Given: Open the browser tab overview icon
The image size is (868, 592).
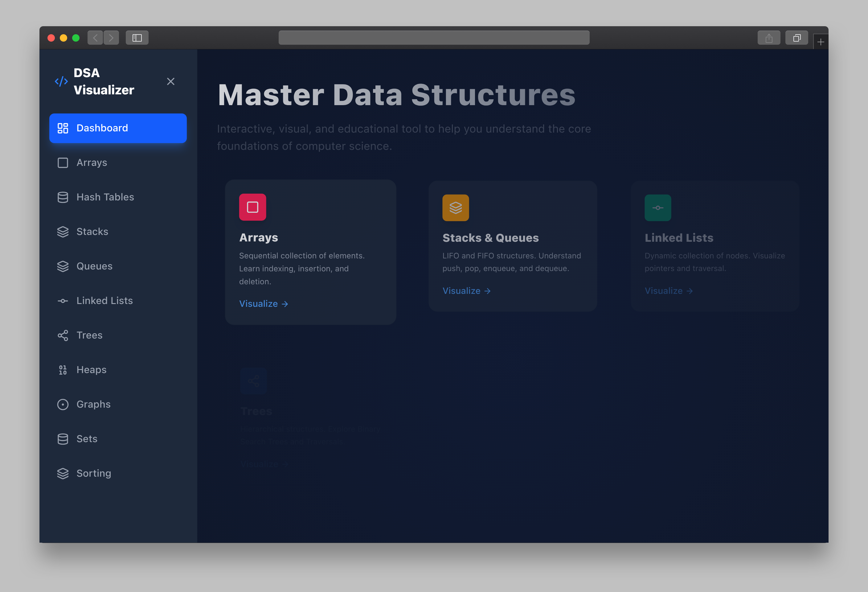Looking at the screenshot, I should [797, 38].
